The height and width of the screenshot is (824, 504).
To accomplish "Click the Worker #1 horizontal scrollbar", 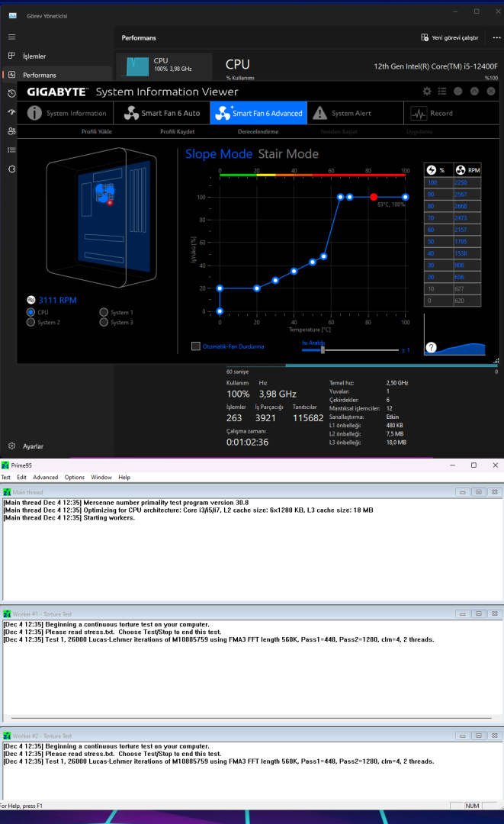I will (x=252, y=718).
